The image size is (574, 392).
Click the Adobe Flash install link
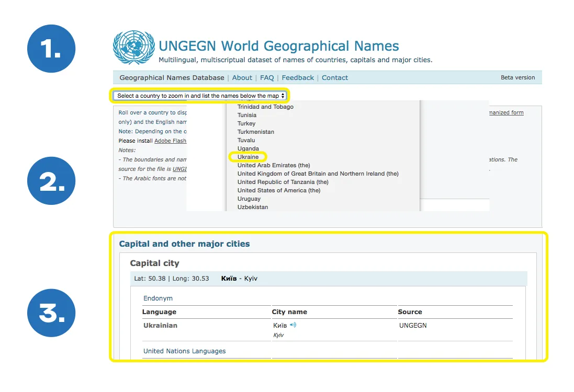[x=170, y=141]
